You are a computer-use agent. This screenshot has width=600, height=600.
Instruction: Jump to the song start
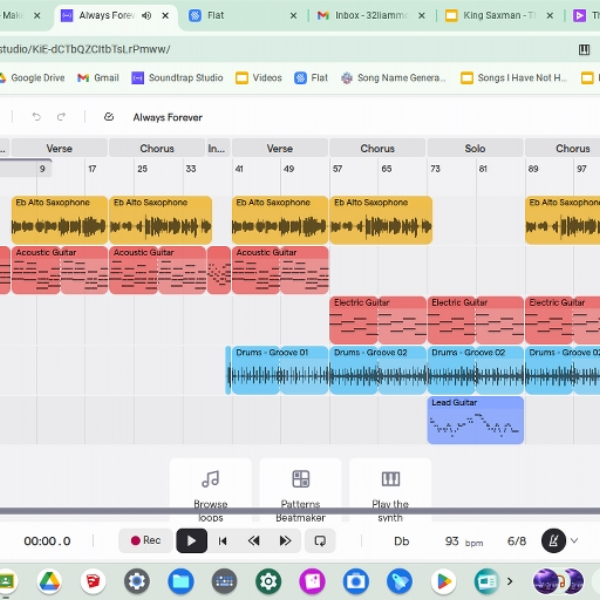tap(223, 541)
